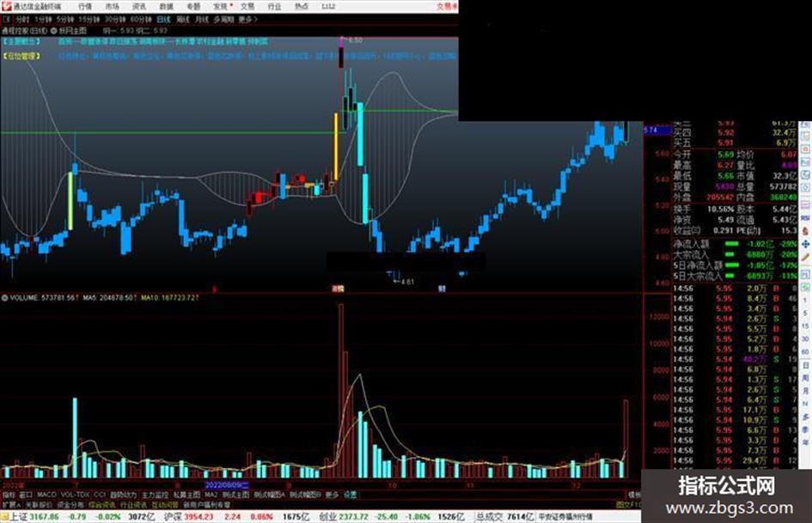Click the blue four-arrow move icon
The height and width of the screenshot is (523, 812).
pos(805,244)
